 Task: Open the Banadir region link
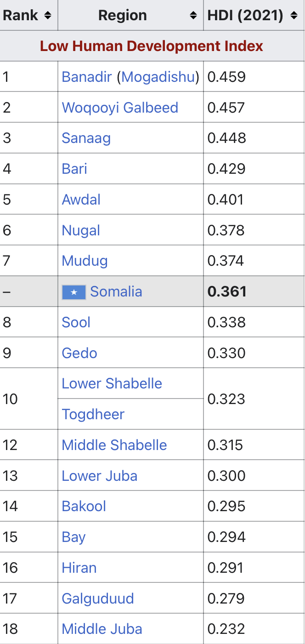(87, 77)
